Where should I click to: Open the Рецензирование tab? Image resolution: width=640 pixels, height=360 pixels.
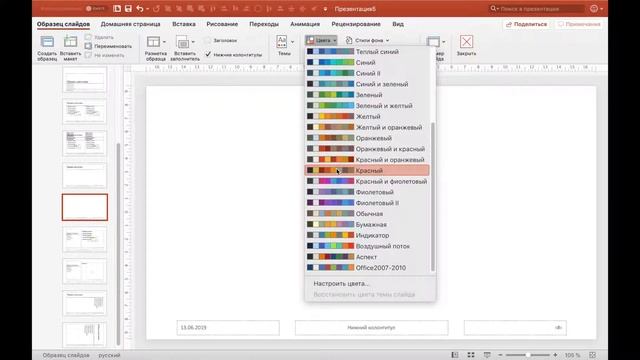click(x=356, y=24)
